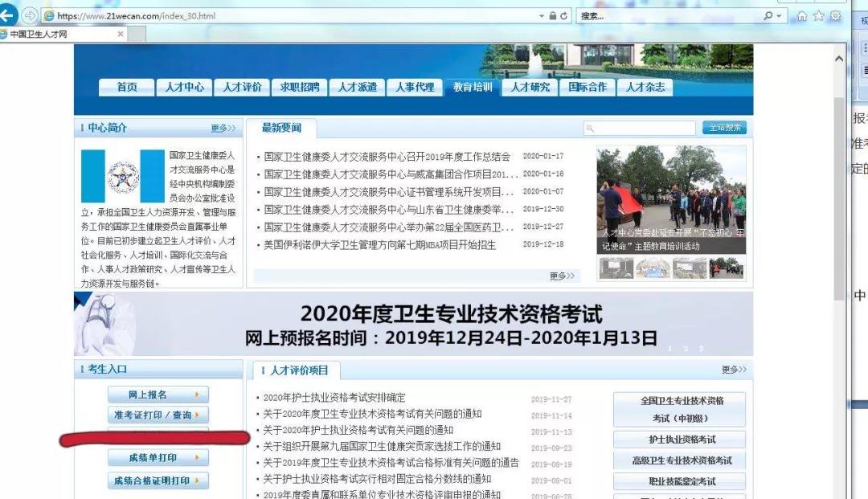
Task: Click the 全站搜索 button
Action: pos(725,128)
